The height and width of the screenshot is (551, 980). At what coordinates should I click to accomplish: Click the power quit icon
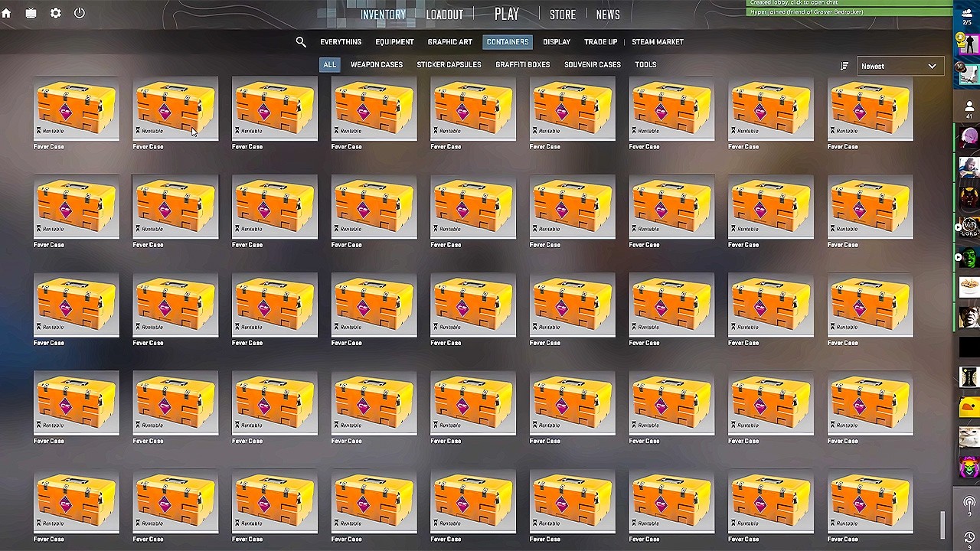click(x=80, y=13)
